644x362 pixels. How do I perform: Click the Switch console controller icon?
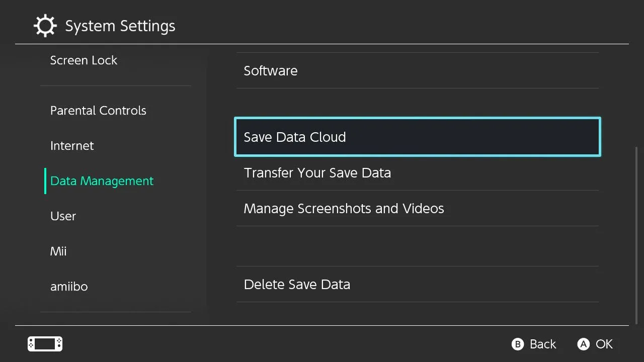point(45,344)
